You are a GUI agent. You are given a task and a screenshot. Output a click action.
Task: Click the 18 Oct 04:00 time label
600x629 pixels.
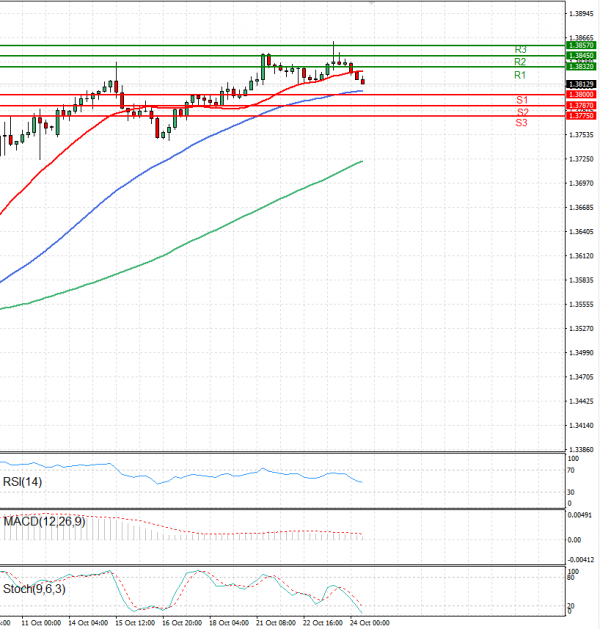click(x=229, y=623)
